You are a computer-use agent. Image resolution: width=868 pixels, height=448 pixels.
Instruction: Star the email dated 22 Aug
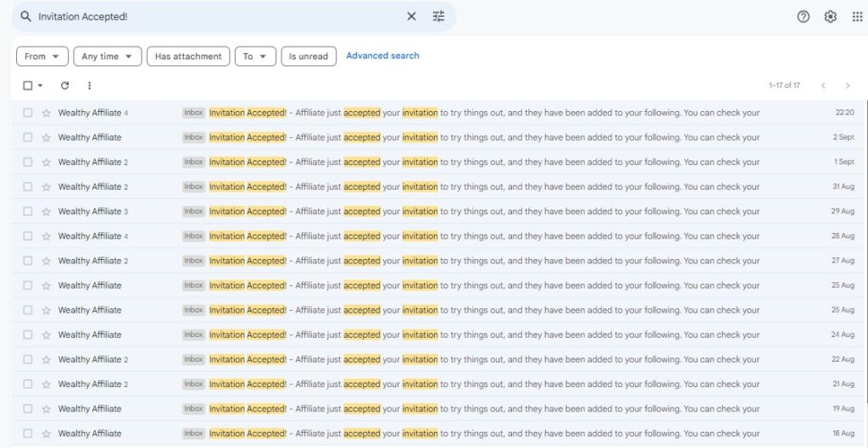coord(47,360)
